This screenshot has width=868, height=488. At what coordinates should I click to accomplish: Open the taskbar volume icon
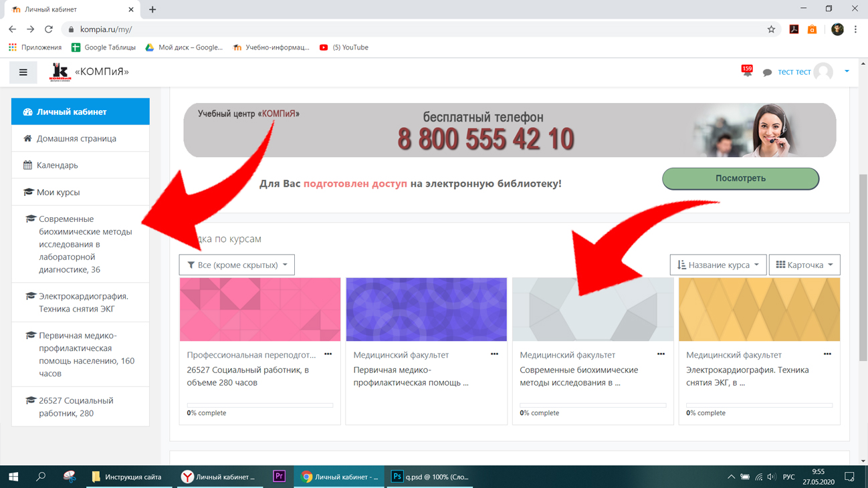click(772, 477)
